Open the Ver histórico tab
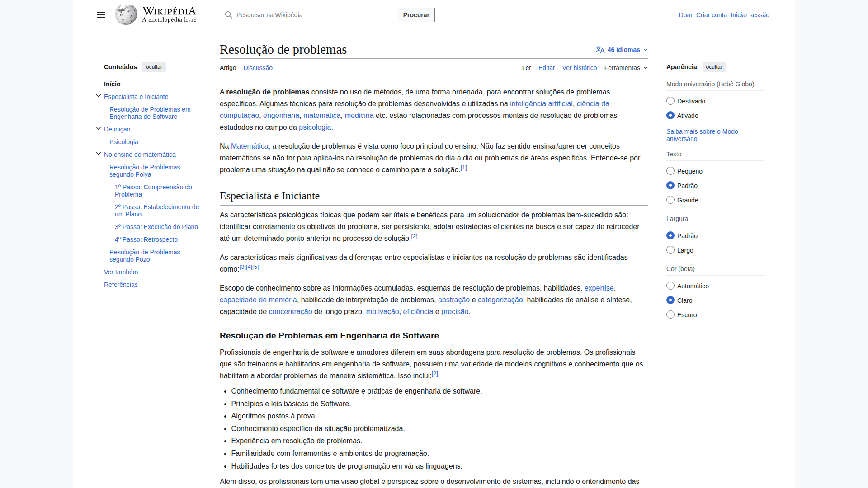The width and height of the screenshot is (868, 488). pyautogui.click(x=579, y=68)
